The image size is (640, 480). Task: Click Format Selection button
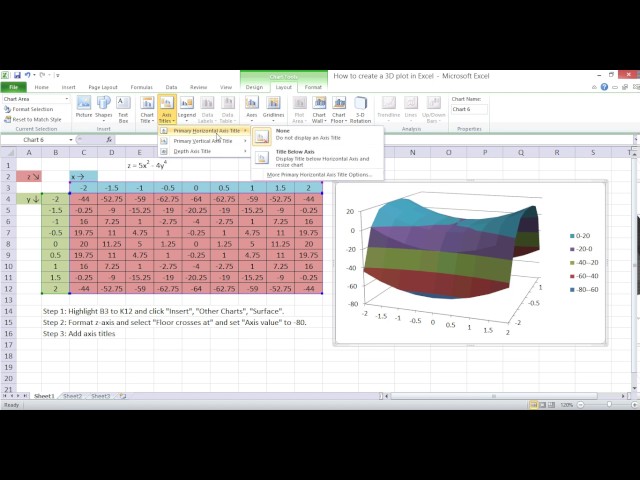pyautogui.click(x=29, y=109)
